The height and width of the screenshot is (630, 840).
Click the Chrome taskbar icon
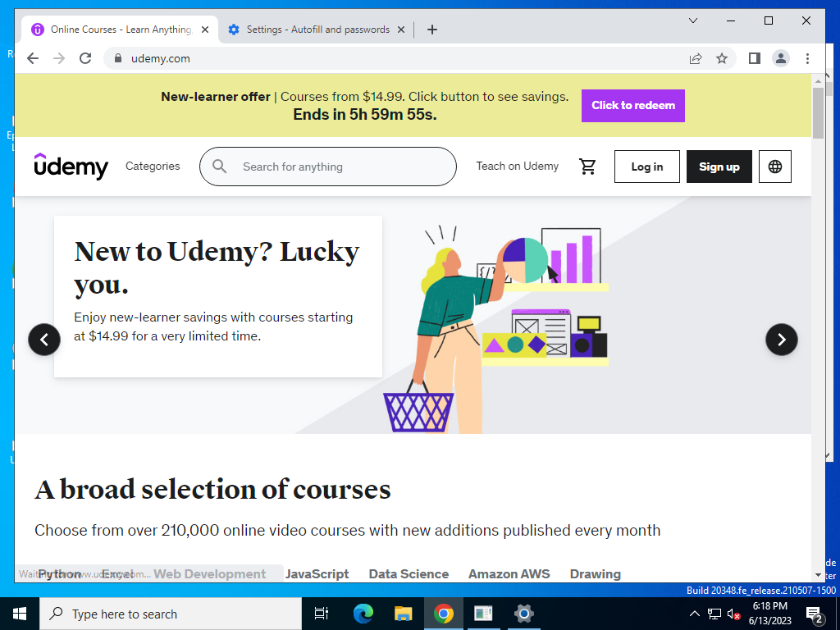tap(444, 614)
